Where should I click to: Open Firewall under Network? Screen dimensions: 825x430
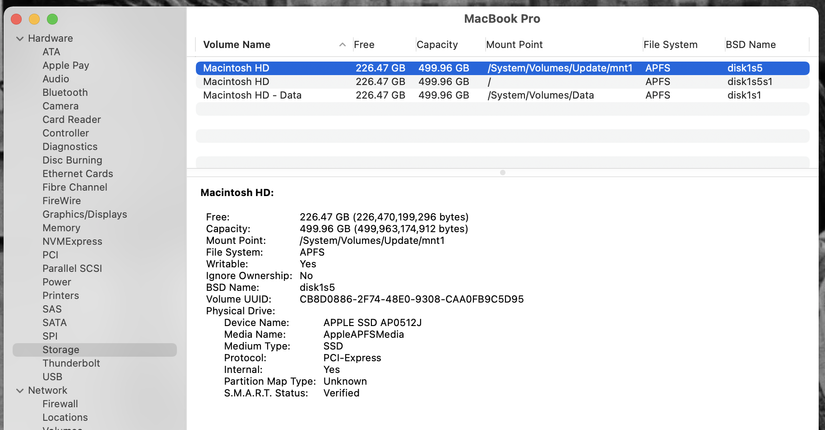(60, 404)
